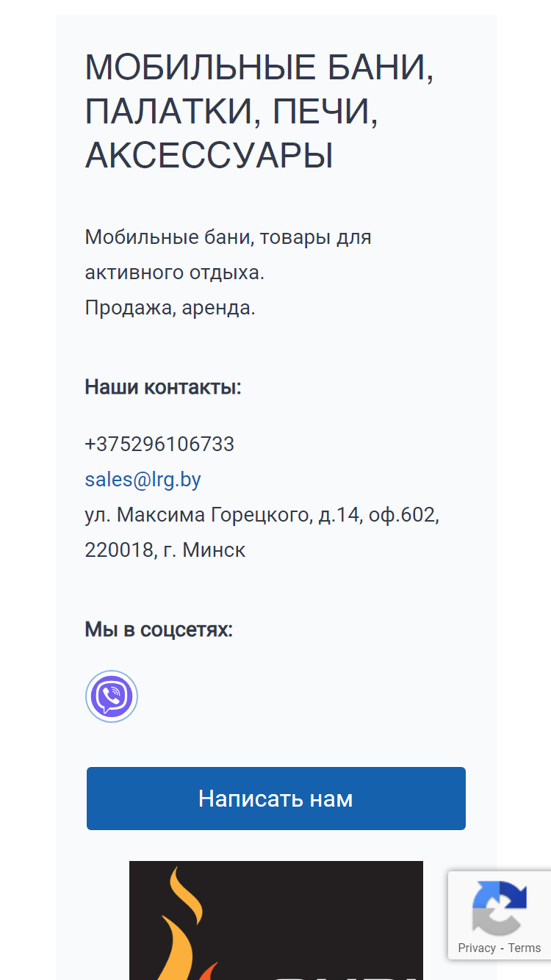Click the Мобильные бани, товары для text

(x=228, y=237)
